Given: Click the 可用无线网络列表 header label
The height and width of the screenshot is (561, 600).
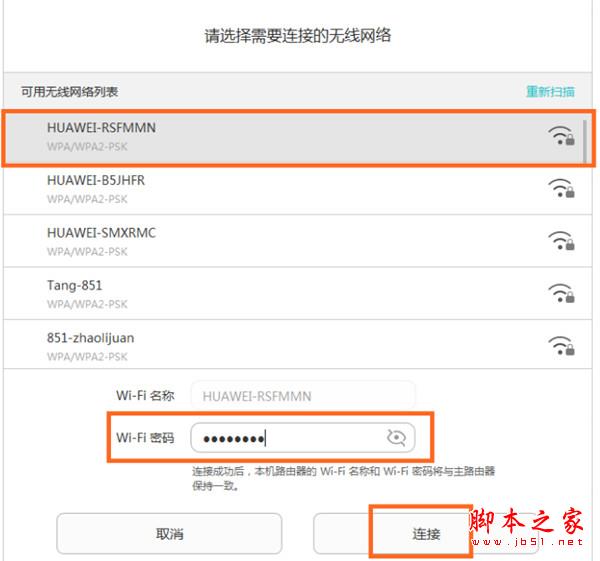Looking at the screenshot, I should coord(69,92).
